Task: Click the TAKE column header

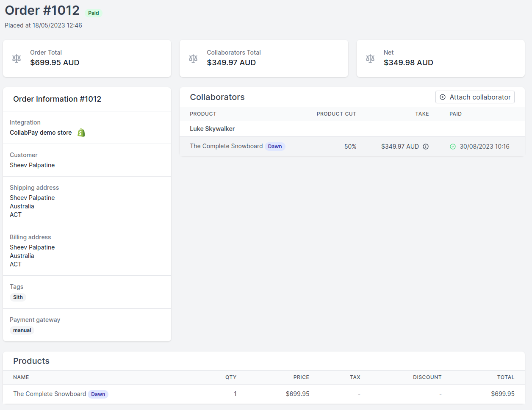Action: click(x=422, y=114)
